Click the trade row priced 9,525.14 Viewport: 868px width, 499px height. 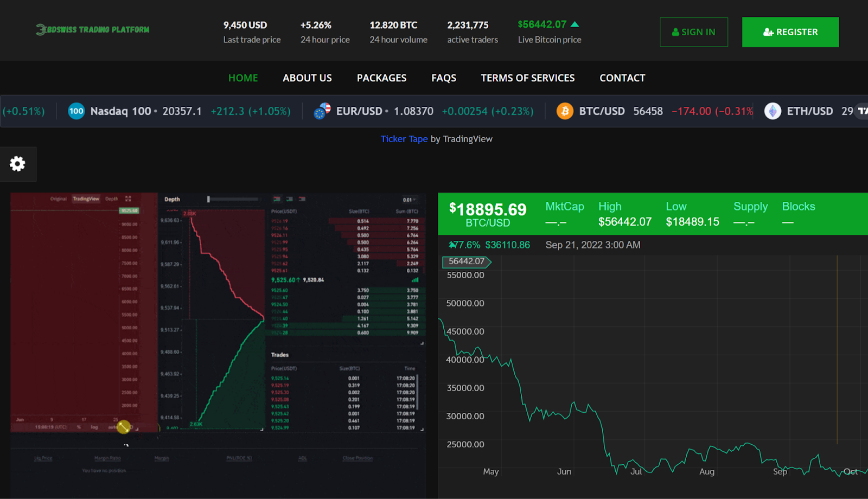[343, 378]
